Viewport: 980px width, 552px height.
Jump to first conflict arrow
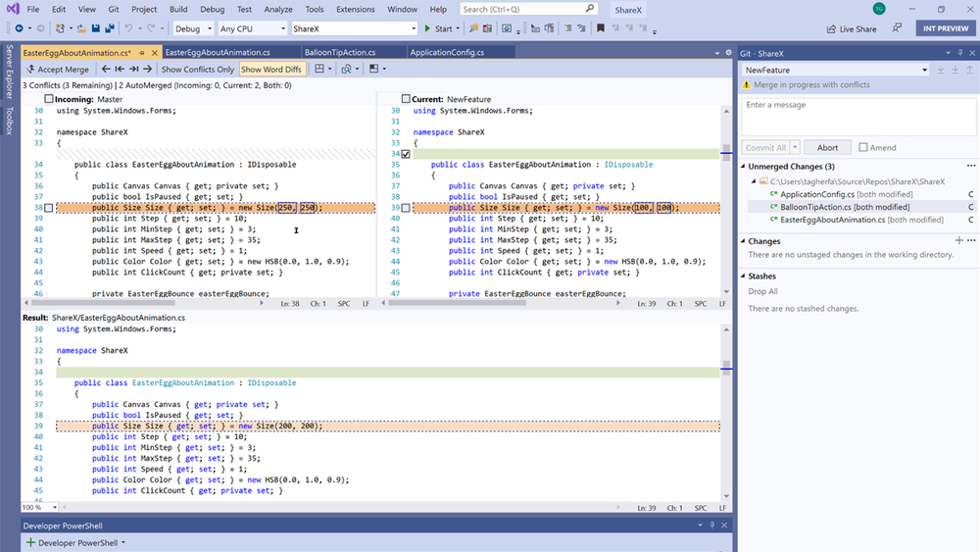[x=120, y=69]
